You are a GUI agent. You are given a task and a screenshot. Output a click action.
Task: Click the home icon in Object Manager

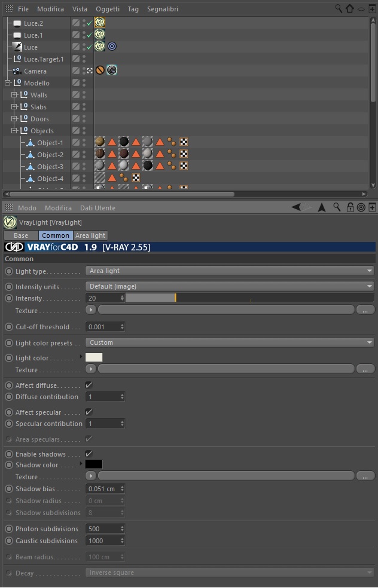349,8
